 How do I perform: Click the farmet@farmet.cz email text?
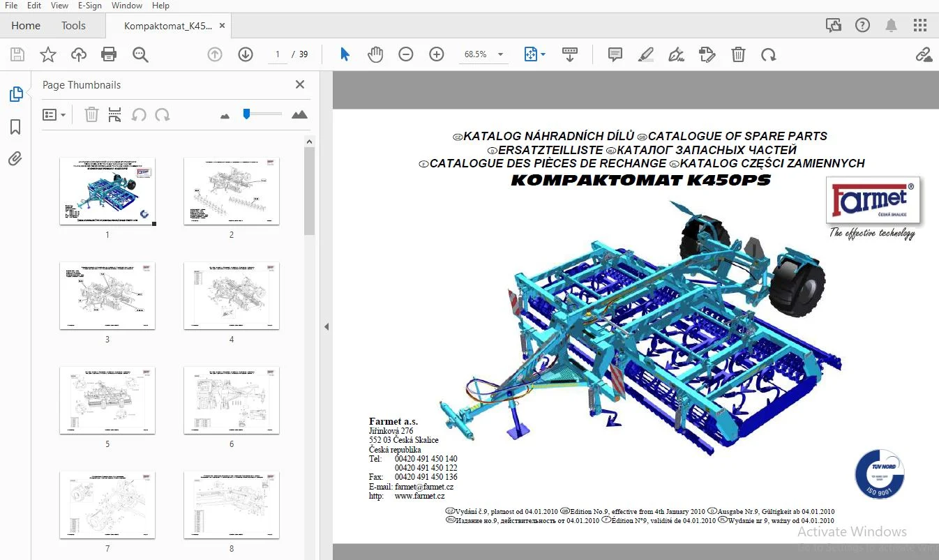click(424, 487)
